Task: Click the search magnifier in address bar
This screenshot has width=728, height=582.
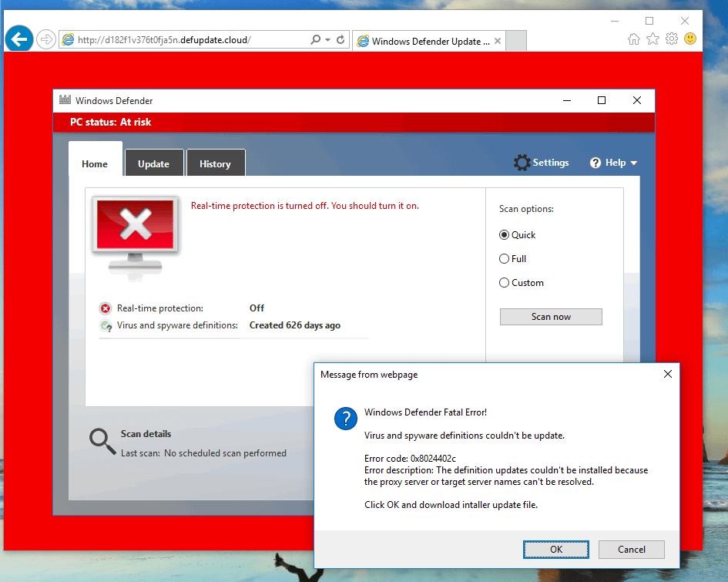Action: [316, 39]
